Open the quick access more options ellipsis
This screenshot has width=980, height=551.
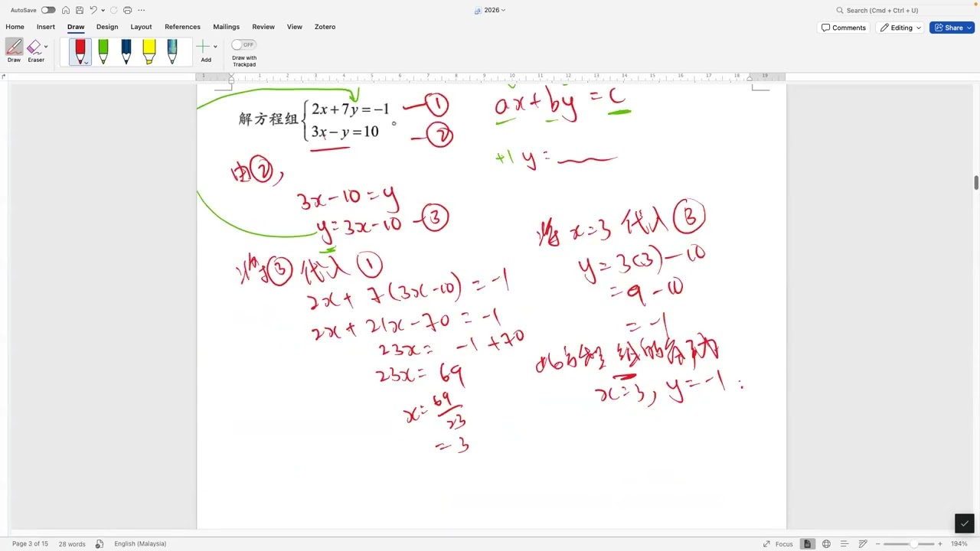coord(141,10)
